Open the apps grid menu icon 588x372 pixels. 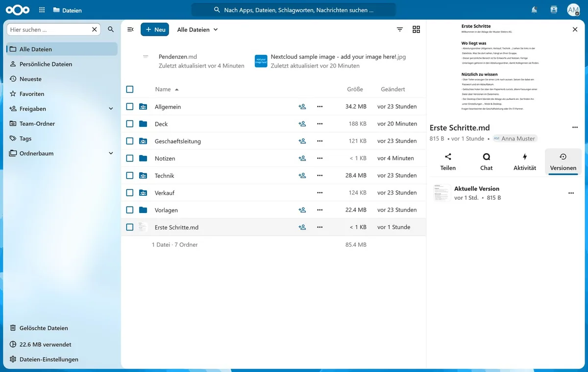[x=42, y=10]
